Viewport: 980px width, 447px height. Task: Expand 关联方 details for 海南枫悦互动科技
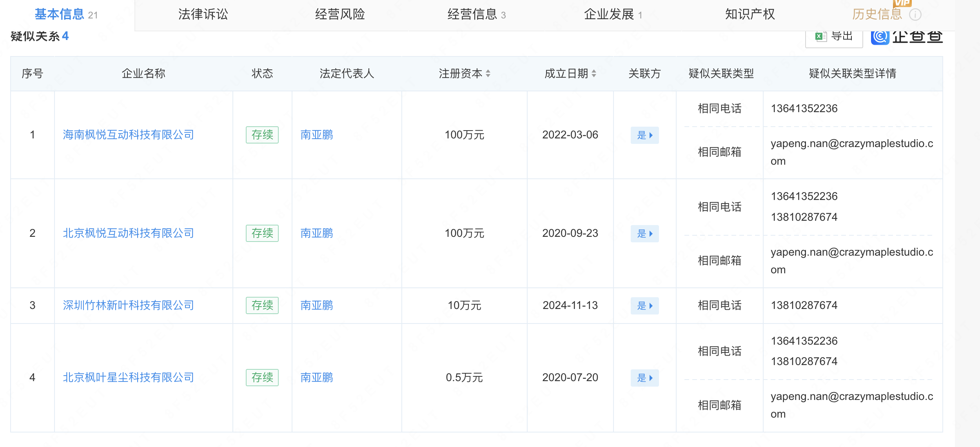(644, 135)
